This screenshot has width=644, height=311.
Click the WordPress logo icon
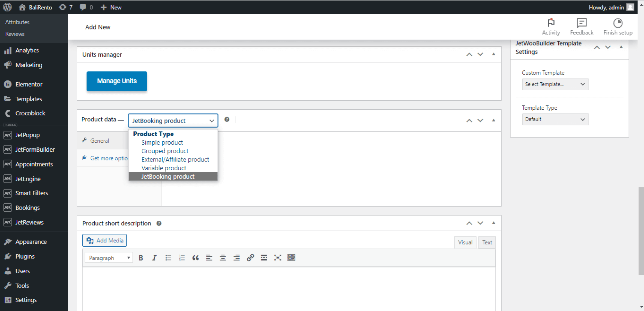coord(8,7)
